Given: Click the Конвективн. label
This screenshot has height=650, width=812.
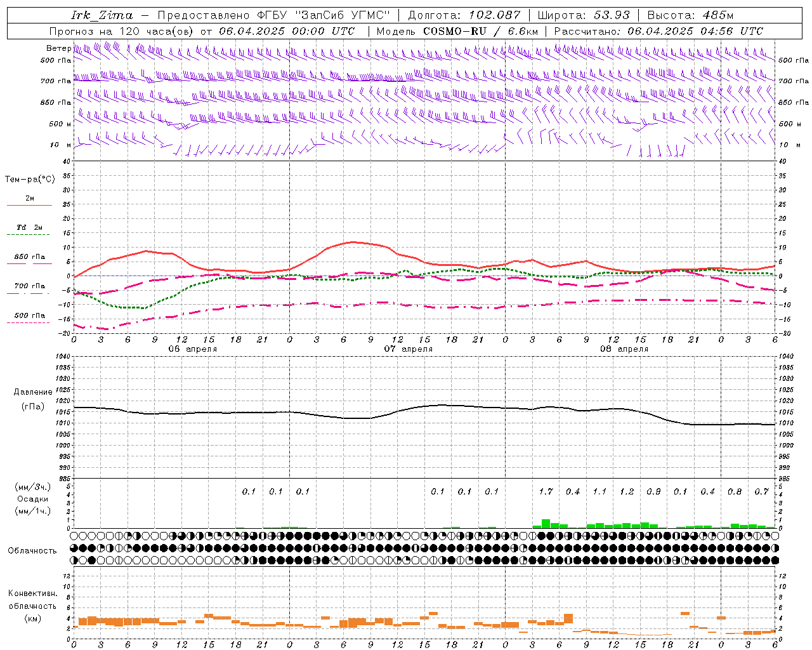Looking at the screenshot, I should pos(33,594).
